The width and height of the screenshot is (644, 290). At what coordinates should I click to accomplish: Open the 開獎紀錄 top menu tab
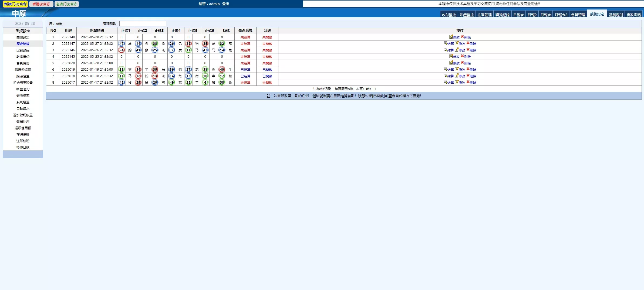click(502, 15)
